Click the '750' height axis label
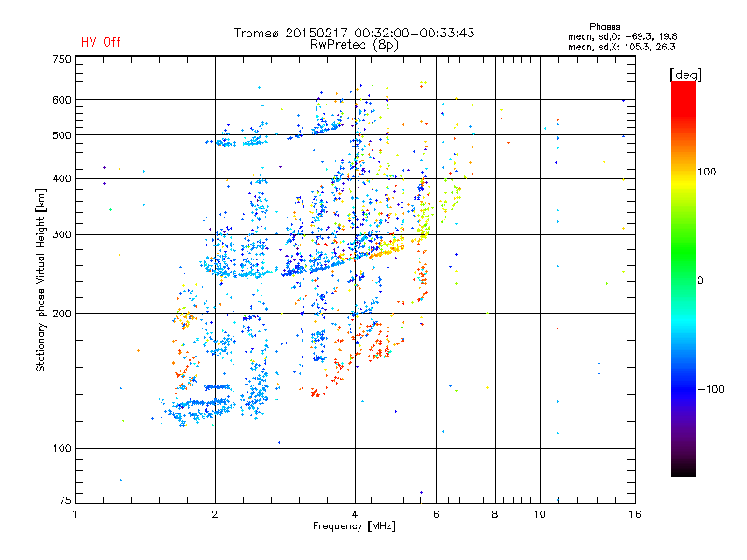Viewport: 747px width, 560px height. (x=63, y=59)
